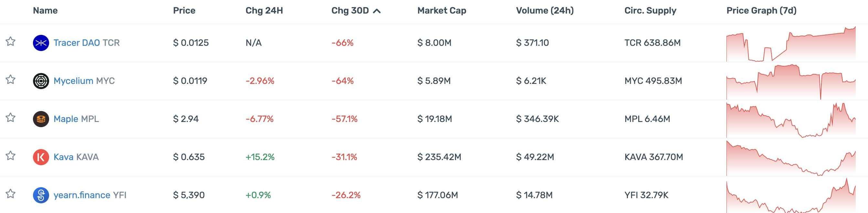The image size is (868, 213).
Task: Favorite Tracer DAO with the star
Action: pos(10,41)
